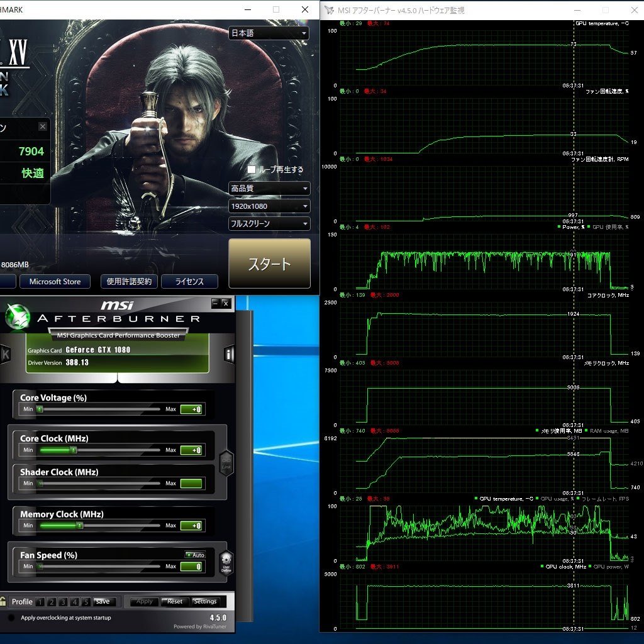Viewport: 644px width, 644px height.
Task: Click the profile Save button
Action: pyautogui.click(x=103, y=602)
